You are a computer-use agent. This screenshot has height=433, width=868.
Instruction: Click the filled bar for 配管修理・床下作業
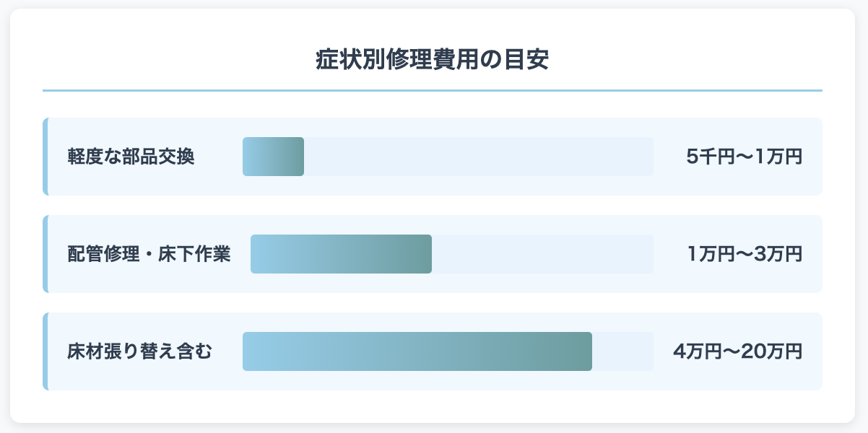point(341,254)
